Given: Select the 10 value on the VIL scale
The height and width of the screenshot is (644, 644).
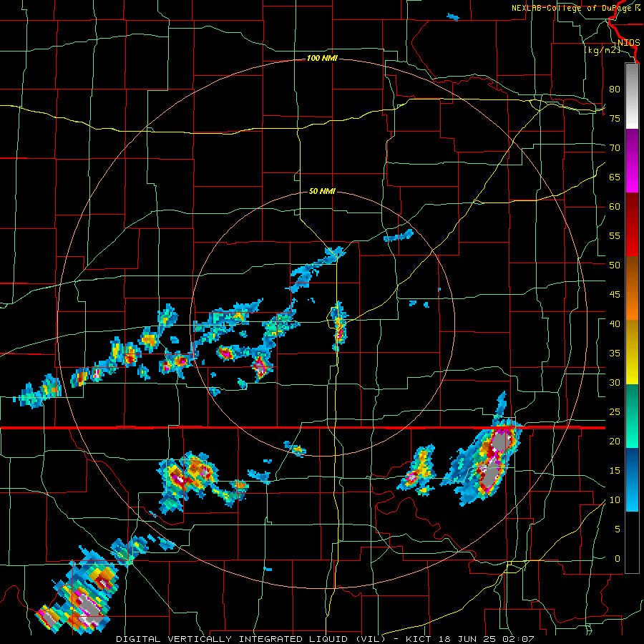Looking at the screenshot, I should (x=615, y=500).
